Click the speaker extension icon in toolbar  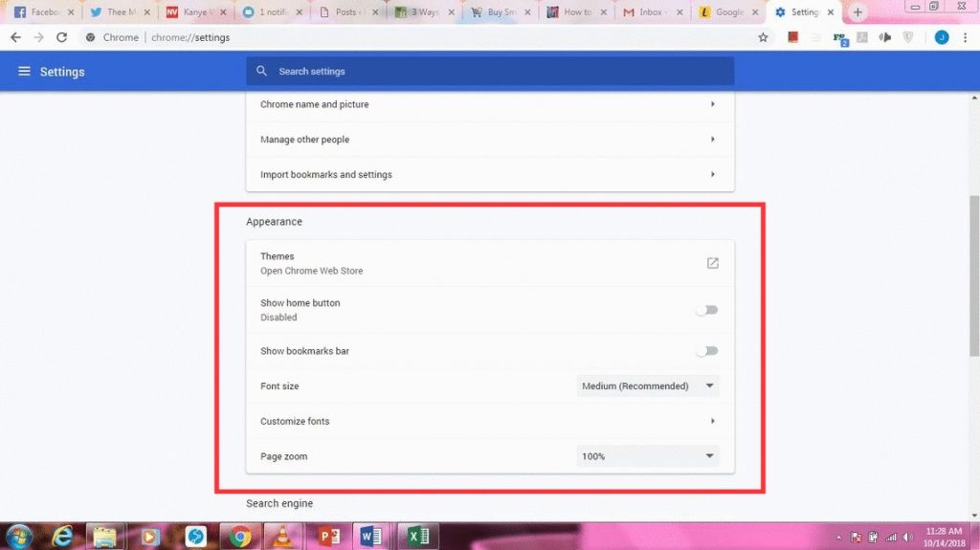pyautogui.click(x=885, y=37)
